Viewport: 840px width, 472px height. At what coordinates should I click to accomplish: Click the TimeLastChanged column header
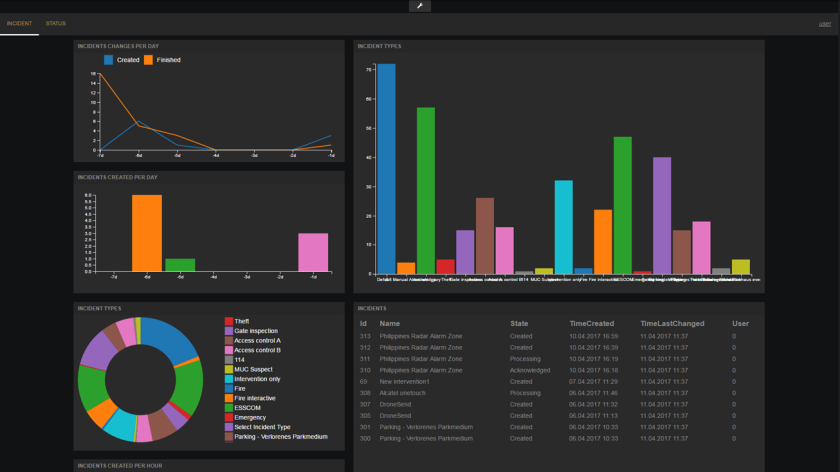click(x=671, y=324)
